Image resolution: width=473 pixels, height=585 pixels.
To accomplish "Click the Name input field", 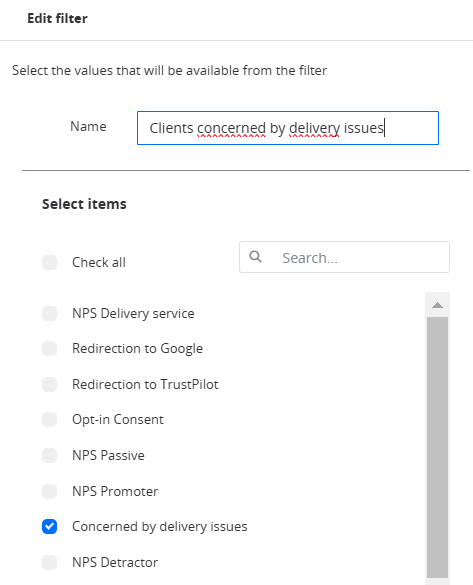I will [x=288, y=128].
